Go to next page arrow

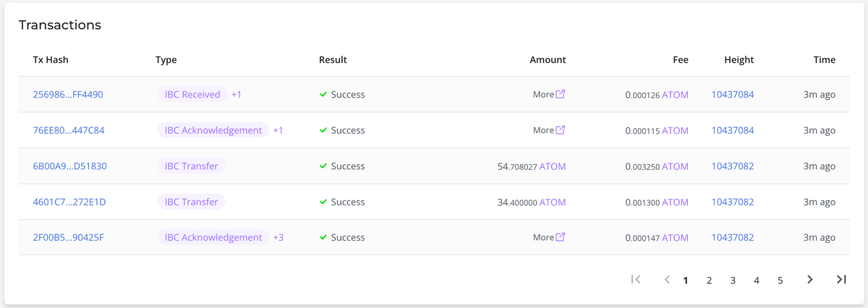click(x=810, y=280)
